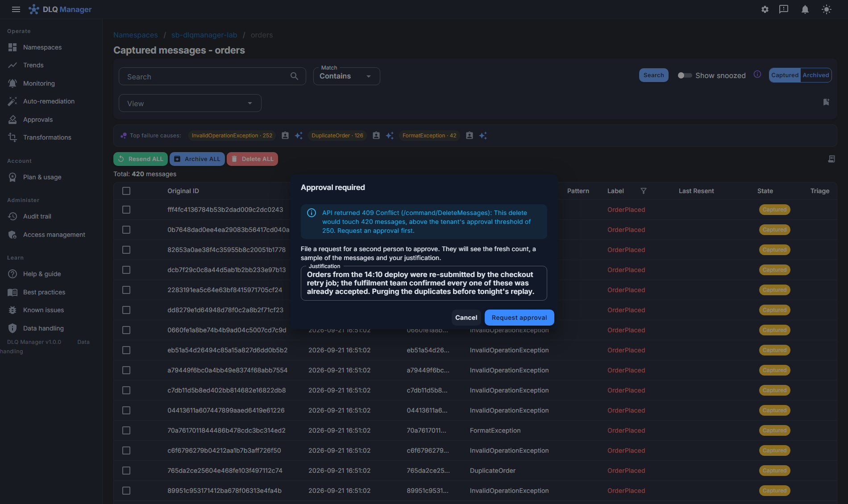Toggle light theme sun icon
Image resolution: width=848 pixels, height=504 pixels.
pos(827,9)
